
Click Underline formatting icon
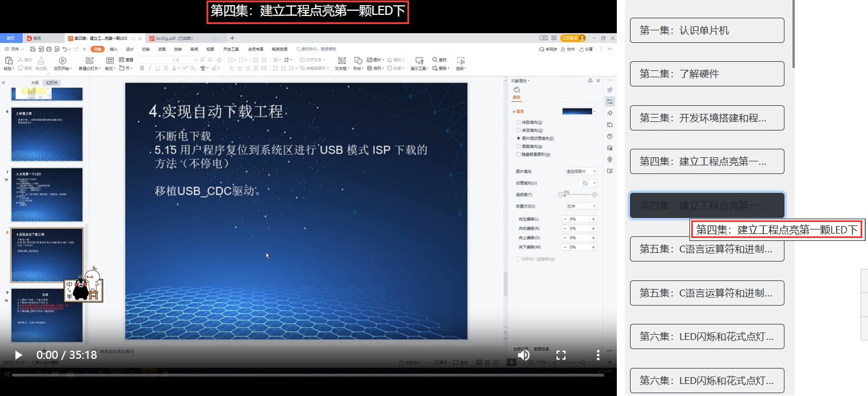(x=158, y=69)
